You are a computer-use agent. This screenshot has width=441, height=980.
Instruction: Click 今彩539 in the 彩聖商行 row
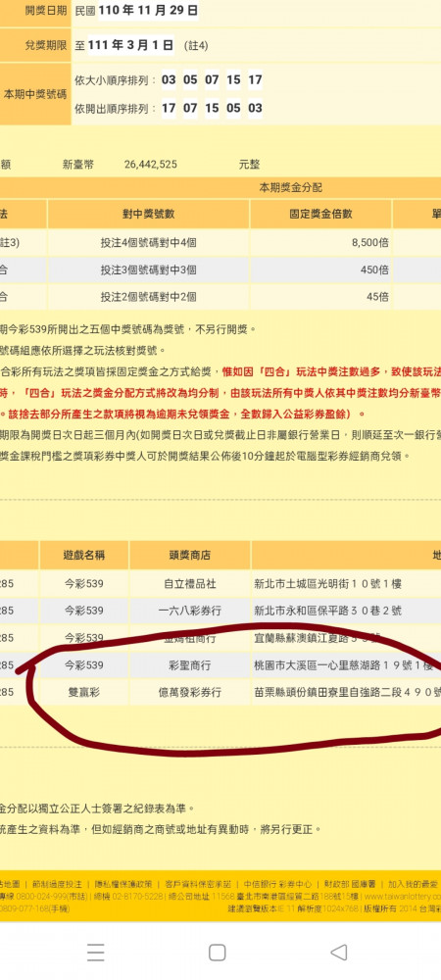tap(83, 665)
